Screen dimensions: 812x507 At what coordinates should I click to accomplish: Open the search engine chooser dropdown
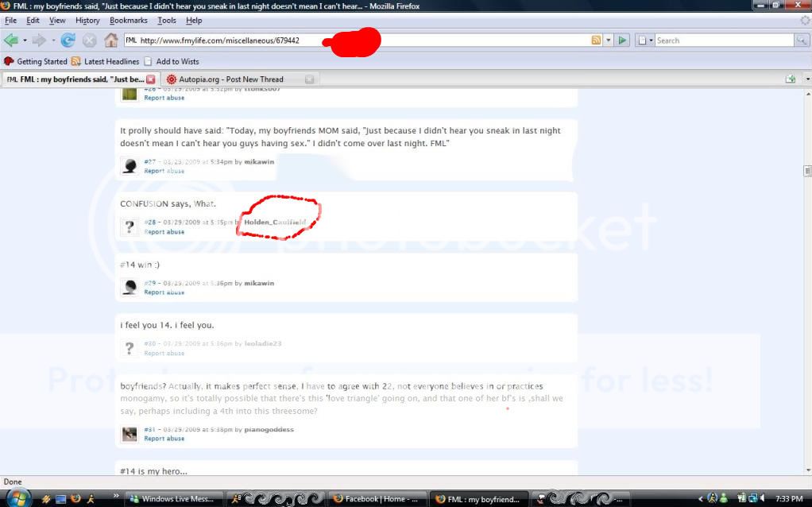(x=651, y=41)
